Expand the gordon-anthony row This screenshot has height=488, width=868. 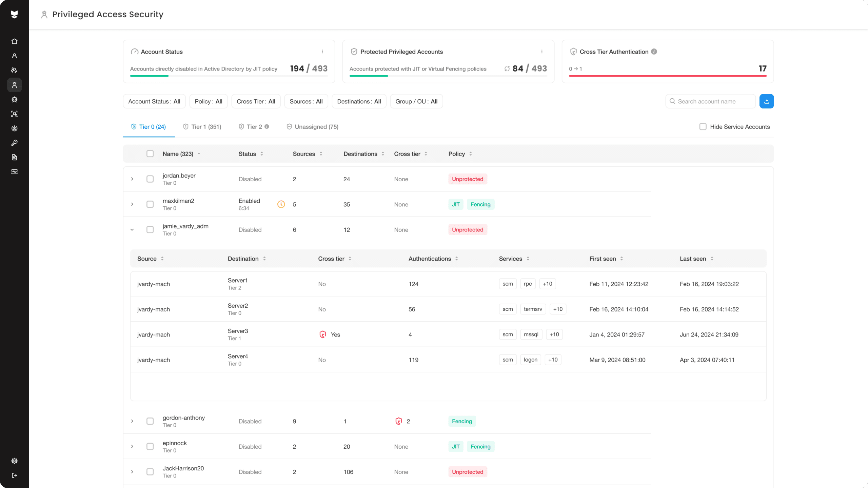(132, 421)
